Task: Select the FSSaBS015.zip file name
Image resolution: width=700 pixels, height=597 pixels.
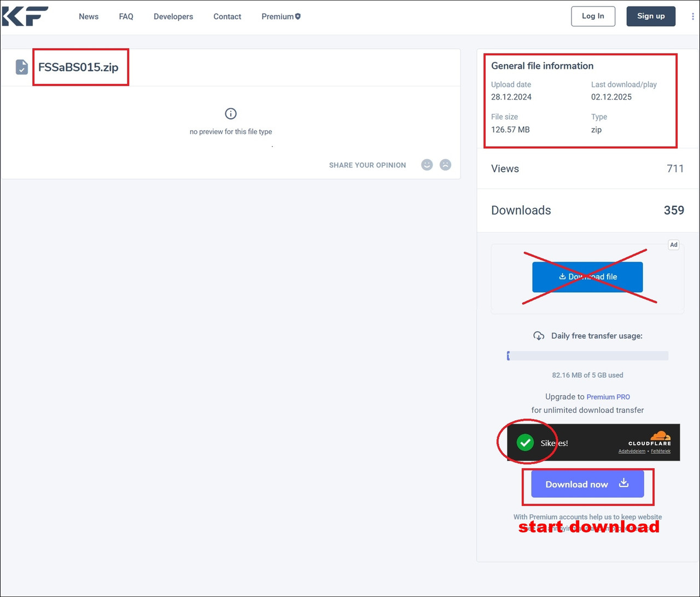Action: 78,67
